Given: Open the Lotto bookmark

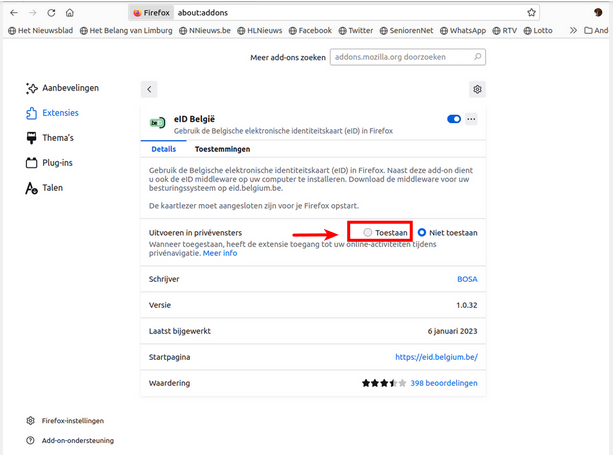Looking at the screenshot, I should pos(538,30).
